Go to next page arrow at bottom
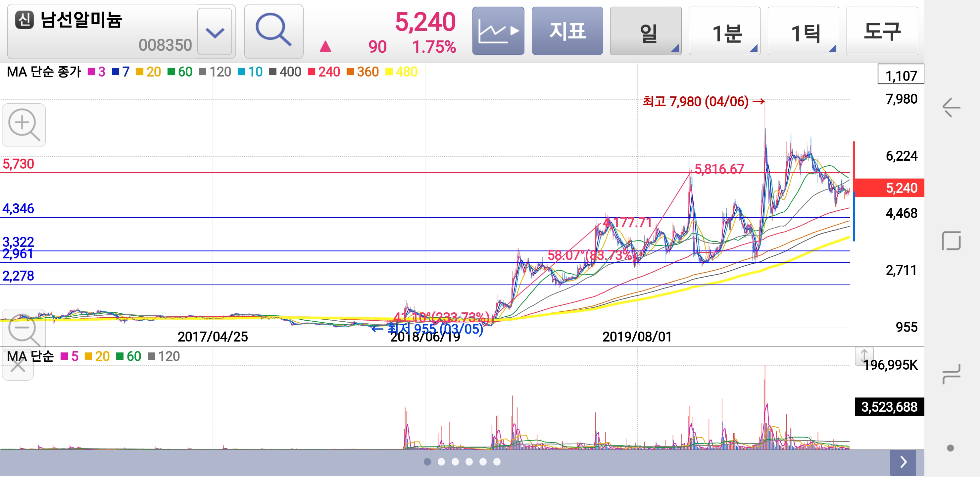Viewport: 980px width, 477px height. coord(903,462)
